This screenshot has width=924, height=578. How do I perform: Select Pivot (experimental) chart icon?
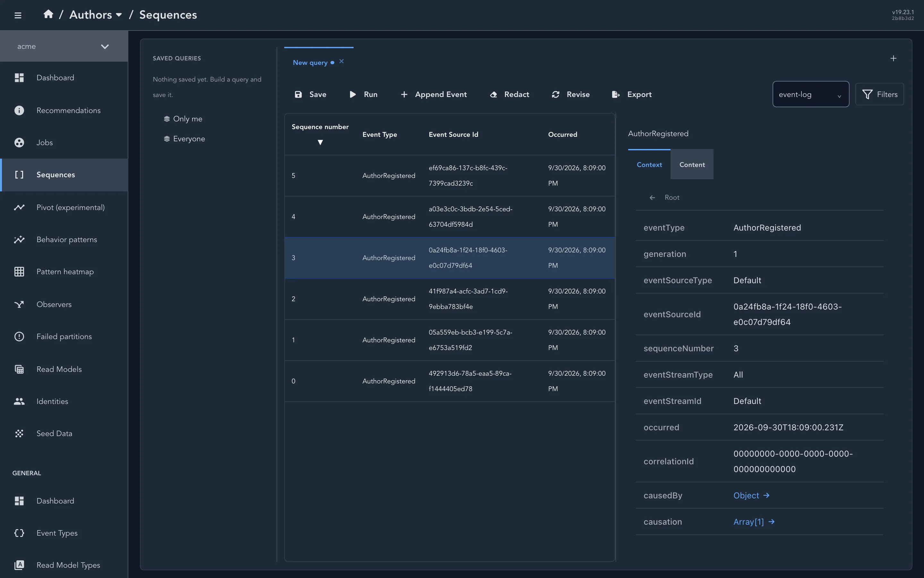click(x=19, y=207)
